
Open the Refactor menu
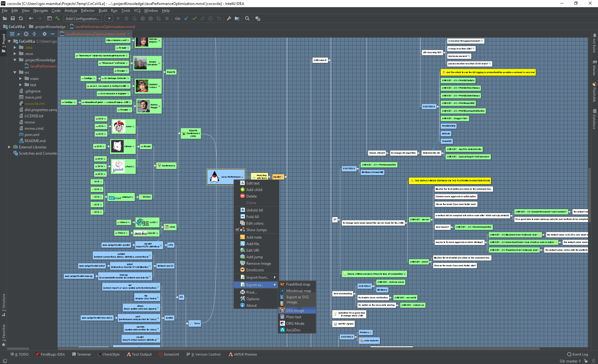pyautogui.click(x=88, y=11)
